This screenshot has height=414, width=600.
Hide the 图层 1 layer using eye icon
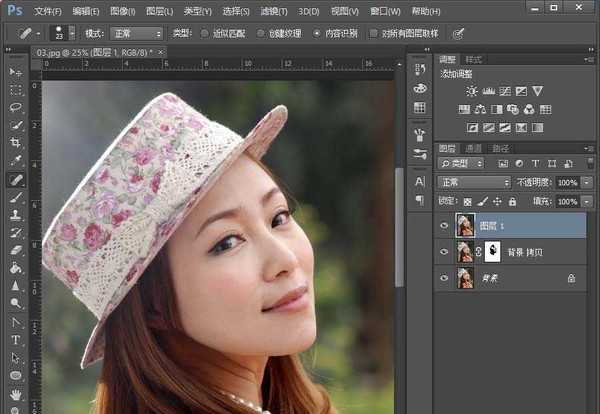[x=445, y=226]
